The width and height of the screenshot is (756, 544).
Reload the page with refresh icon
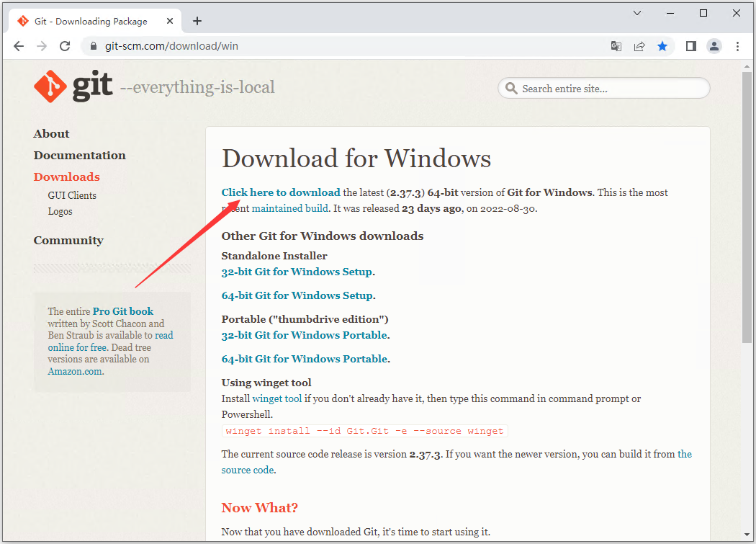point(65,46)
